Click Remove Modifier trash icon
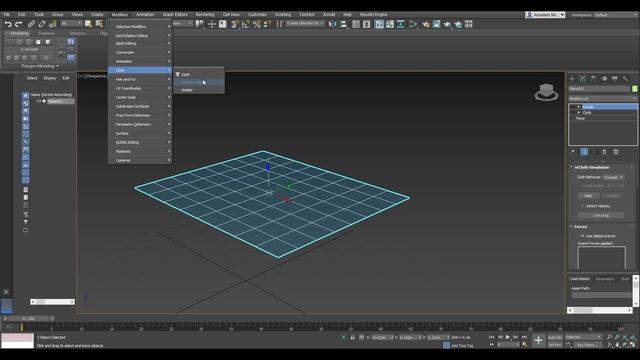Screen dimensions: 640x360 pyautogui.click(x=604, y=152)
